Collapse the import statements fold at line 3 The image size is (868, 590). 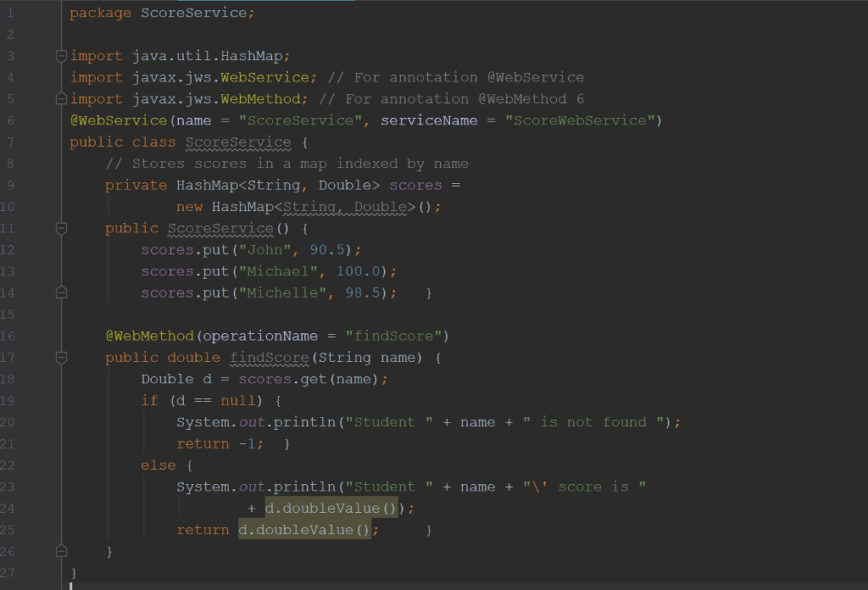pos(60,55)
